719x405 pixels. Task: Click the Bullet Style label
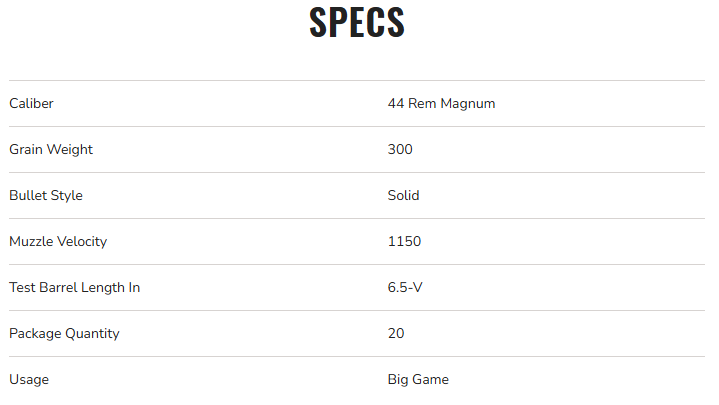click(x=46, y=195)
